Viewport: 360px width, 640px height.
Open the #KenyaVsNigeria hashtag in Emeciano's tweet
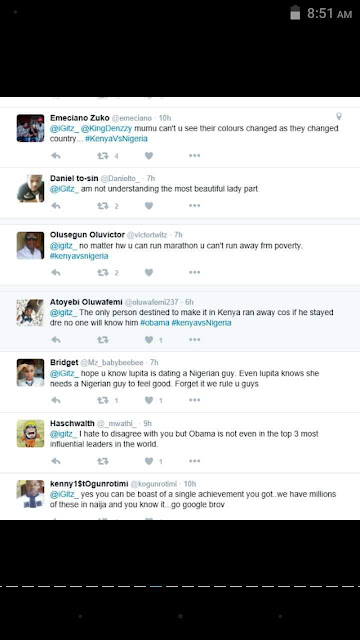tap(116, 139)
